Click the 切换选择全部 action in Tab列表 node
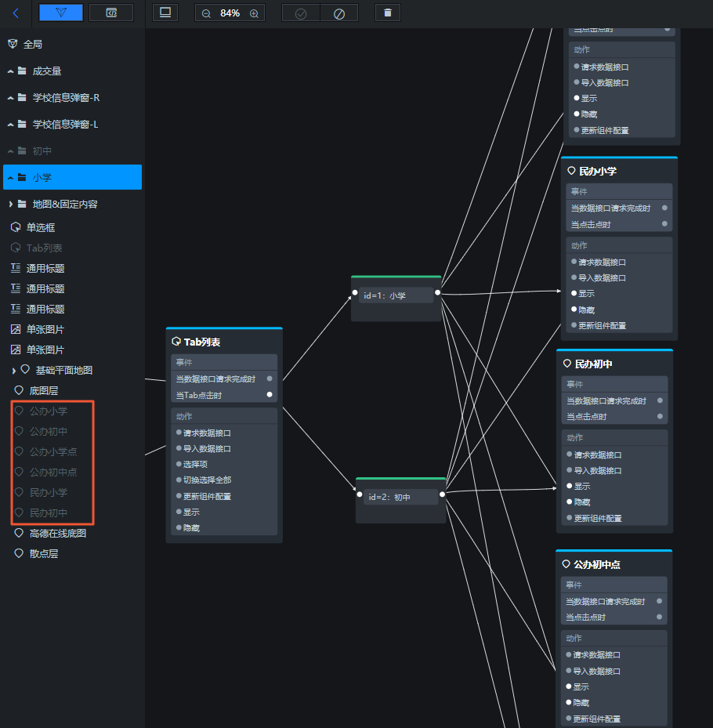 coord(207,480)
